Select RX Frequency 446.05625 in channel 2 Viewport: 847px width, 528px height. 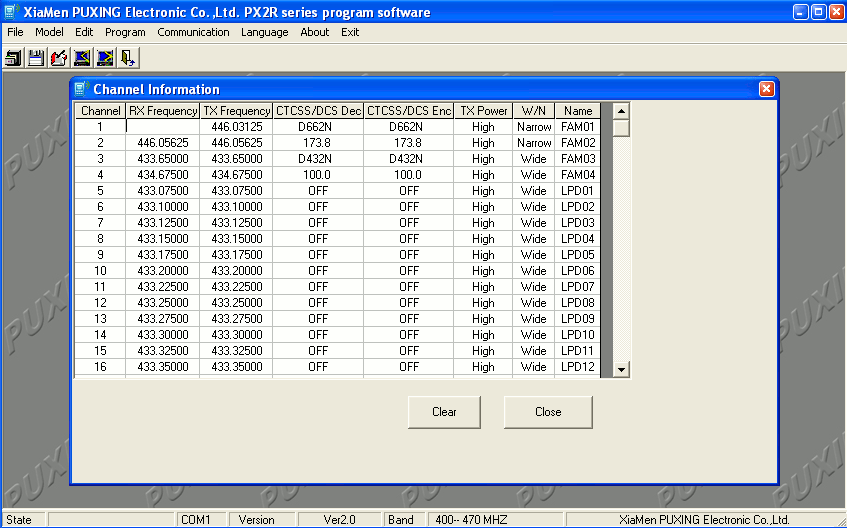pyautogui.click(x=163, y=143)
